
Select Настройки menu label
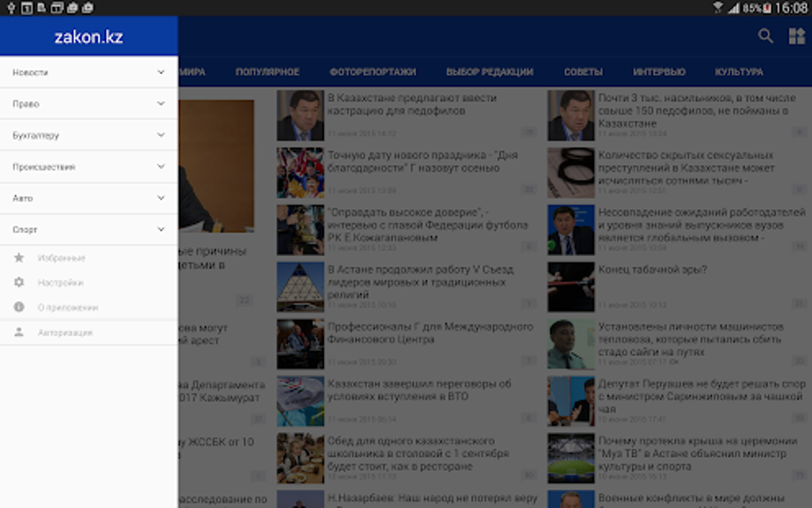click(x=61, y=283)
